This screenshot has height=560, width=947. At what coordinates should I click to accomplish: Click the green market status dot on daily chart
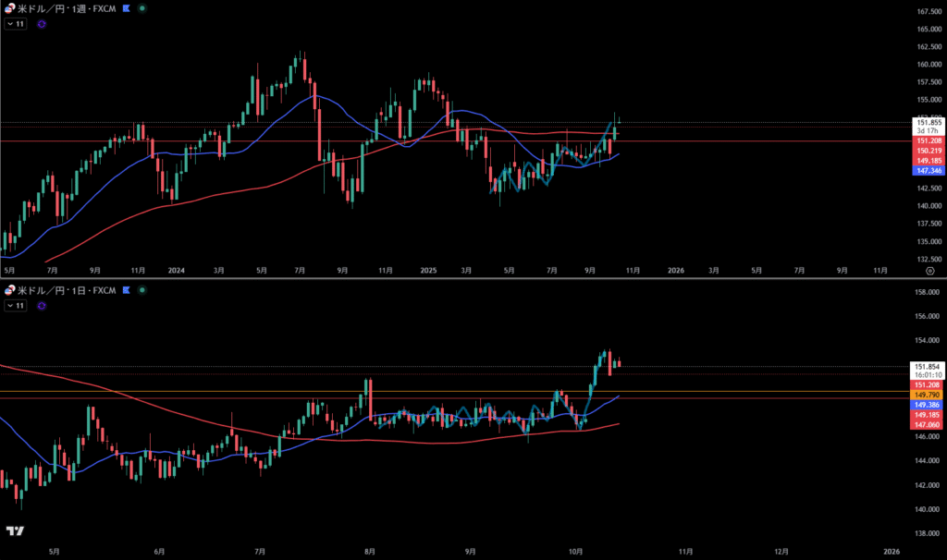tap(141, 290)
